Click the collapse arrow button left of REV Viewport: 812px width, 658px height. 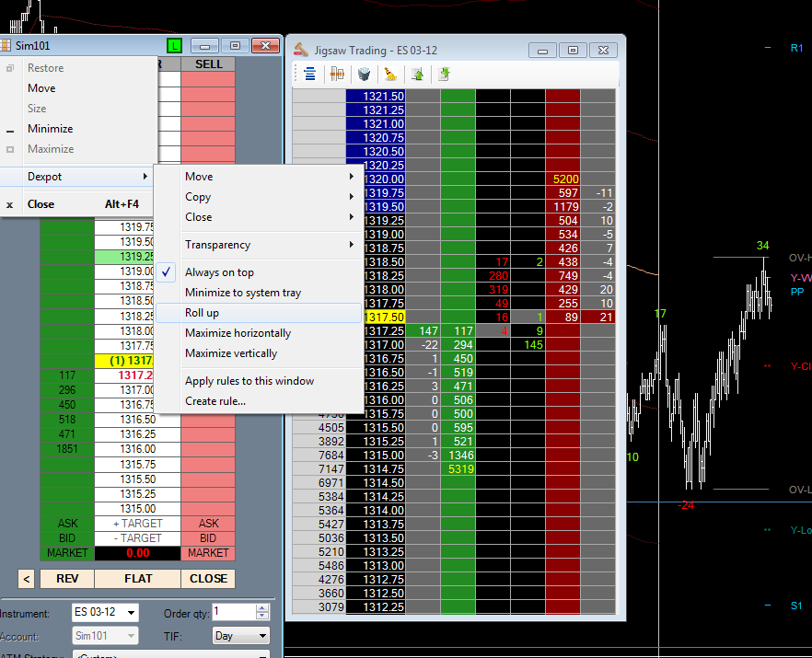tap(27, 579)
